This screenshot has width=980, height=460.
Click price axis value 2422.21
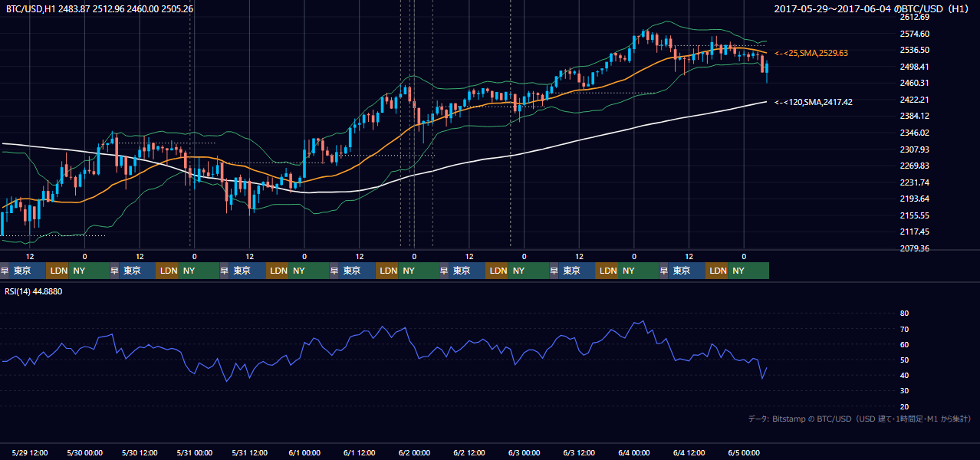point(914,100)
